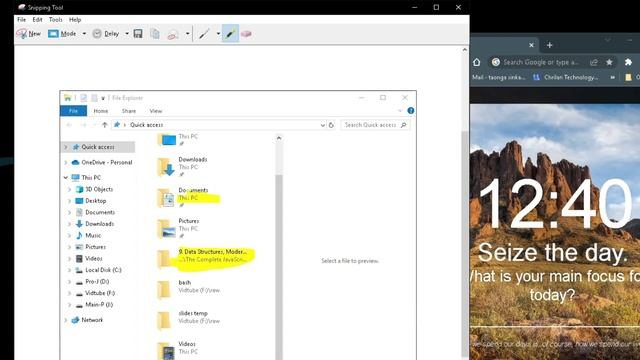Open the Chrome Extensions puzzle icon
This screenshot has width=640, height=360.
click(628, 62)
